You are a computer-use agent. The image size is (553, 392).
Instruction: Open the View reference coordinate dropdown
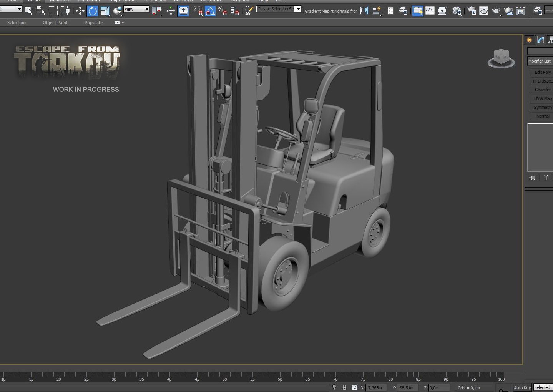point(136,9)
